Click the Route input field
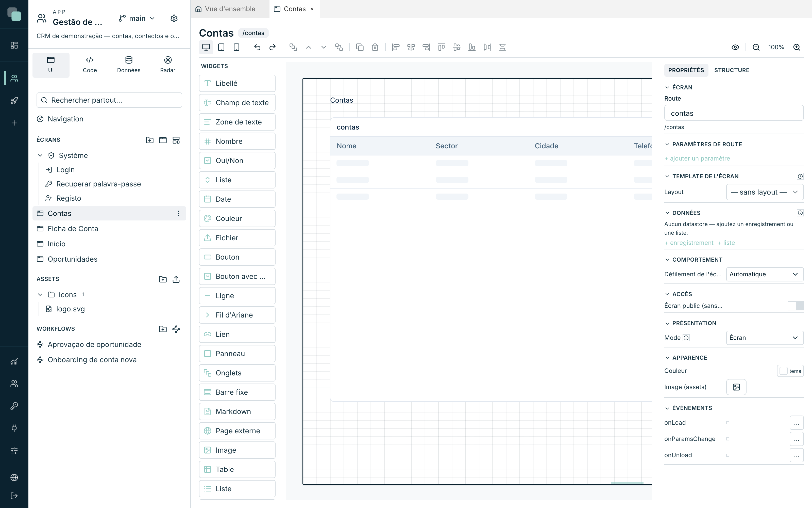The image size is (812, 508). coord(734,113)
